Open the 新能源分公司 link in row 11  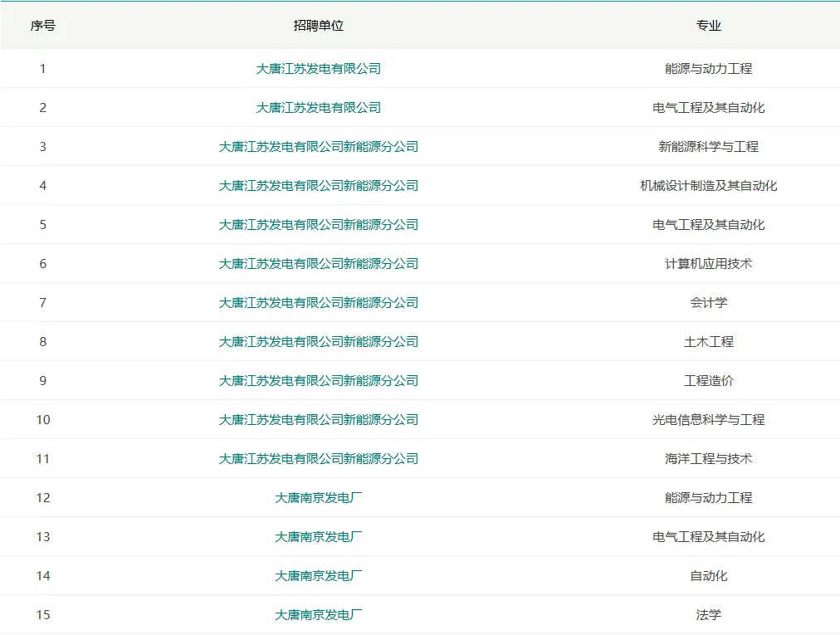tap(318, 459)
